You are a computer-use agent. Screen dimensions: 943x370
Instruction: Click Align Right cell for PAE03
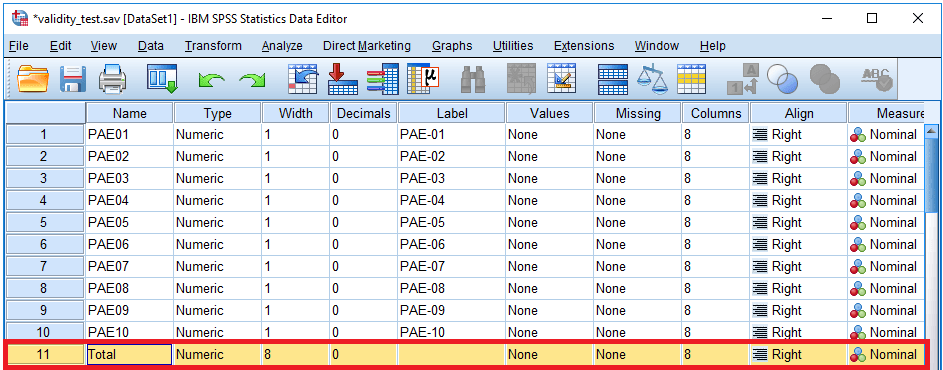tap(799, 179)
